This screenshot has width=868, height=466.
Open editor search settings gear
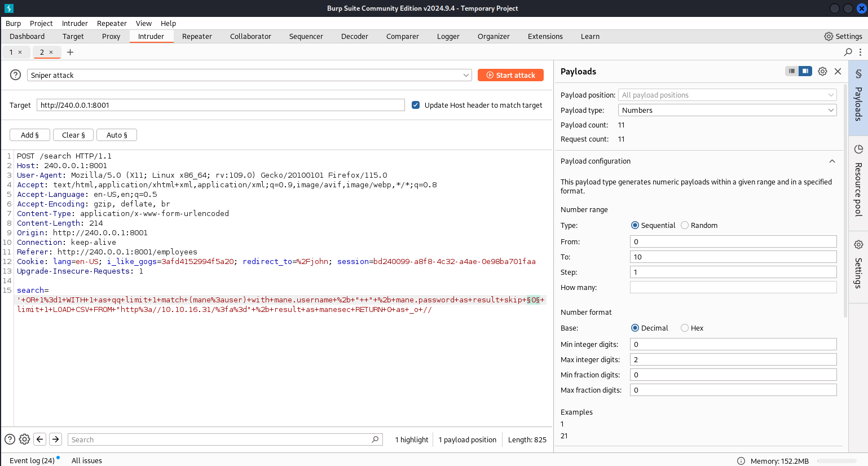point(24,439)
